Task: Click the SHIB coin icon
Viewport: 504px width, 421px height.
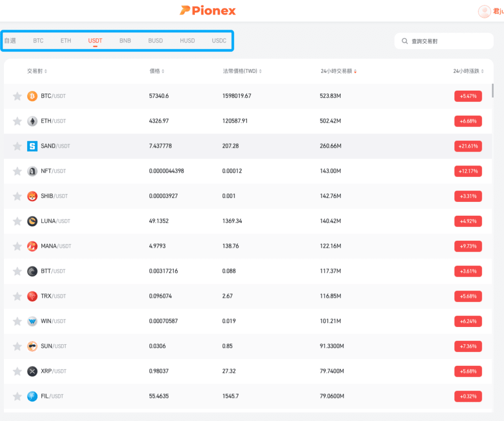Action: [32, 196]
